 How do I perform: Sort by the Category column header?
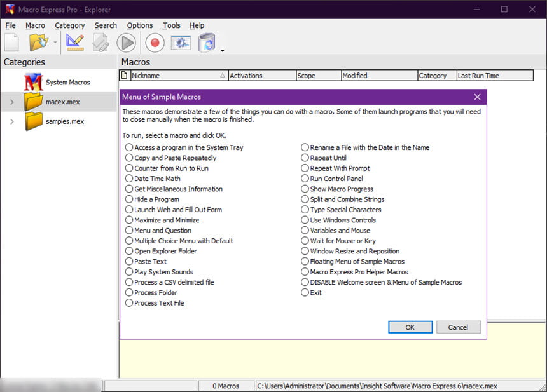438,75
